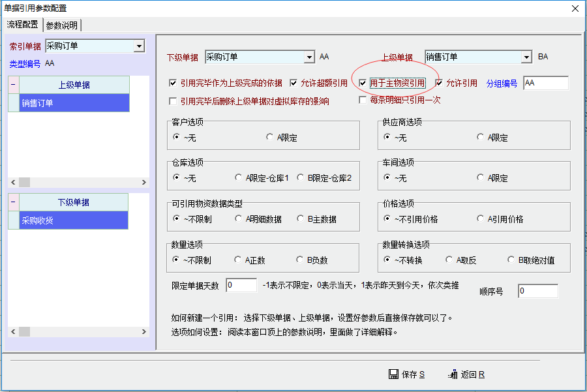The height and width of the screenshot is (392, 587).
Task: Click the 限定单据天数 input field
Action: 241,285
